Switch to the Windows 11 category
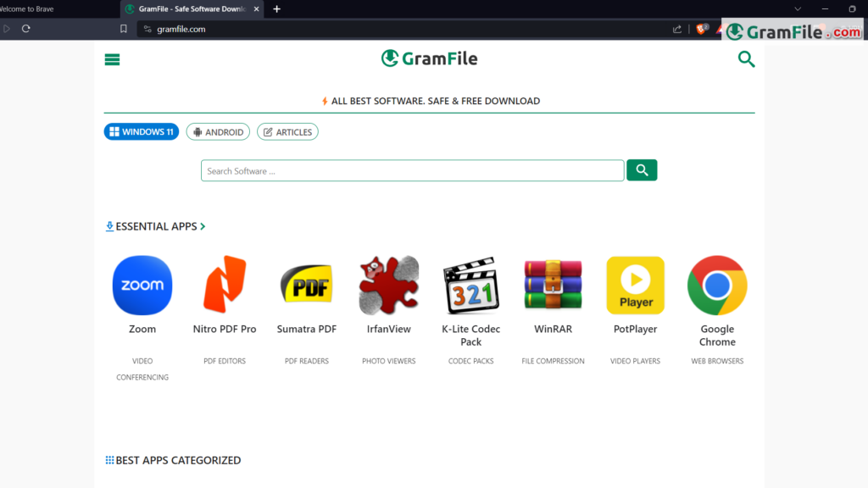 pyautogui.click(x=142, y=132)
